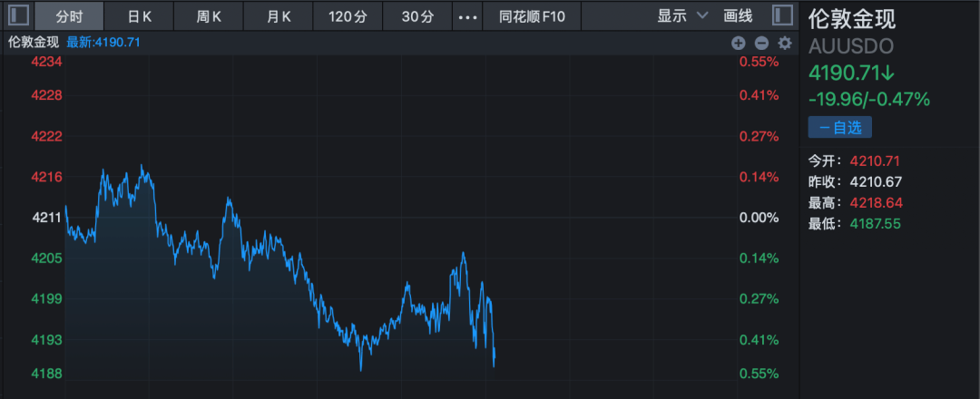The height and width of the screenshot is (399, 980).
Task: Select the 月K monthly chart tab
Action: [x=279, y=16]
